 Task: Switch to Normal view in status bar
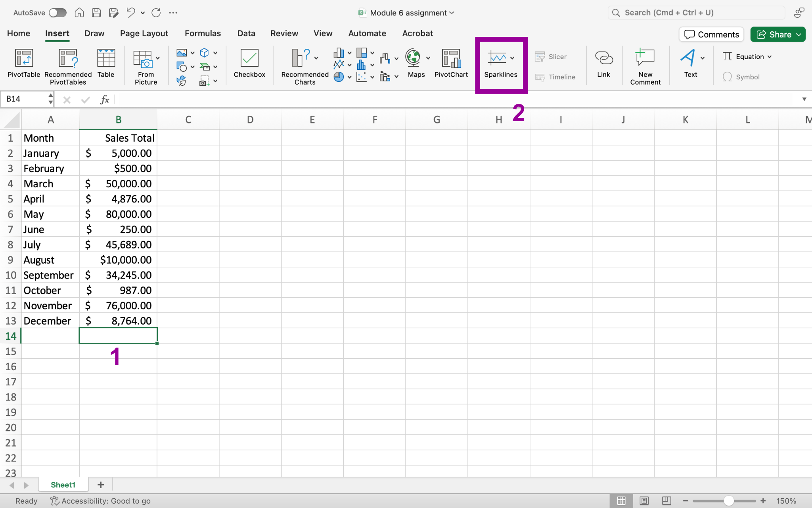(621, 501)
